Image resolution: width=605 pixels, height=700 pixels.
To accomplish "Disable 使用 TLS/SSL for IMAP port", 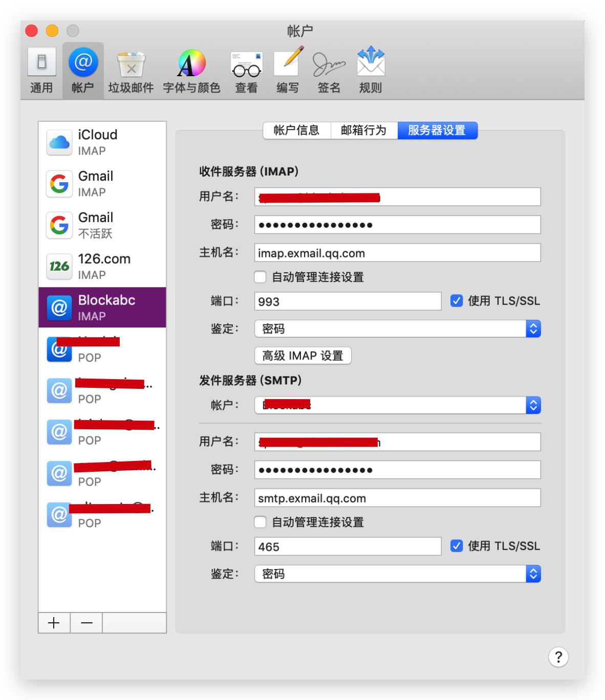I will (x=456, y=301).
